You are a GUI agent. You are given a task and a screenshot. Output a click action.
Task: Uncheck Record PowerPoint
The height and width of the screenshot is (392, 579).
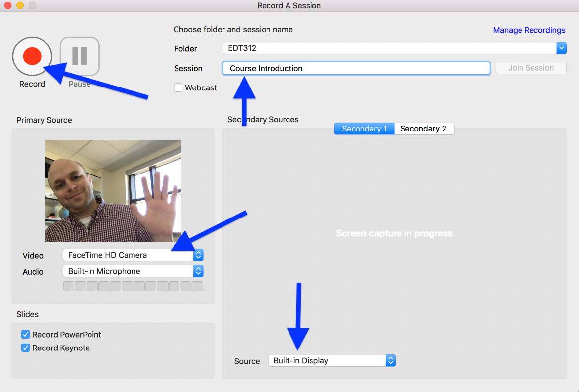click(x=26, y=335)
